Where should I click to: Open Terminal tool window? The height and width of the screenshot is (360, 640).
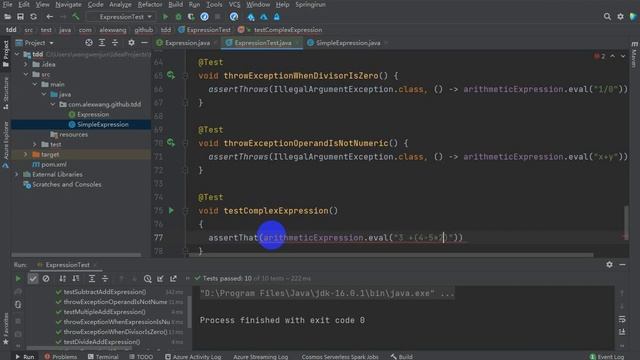tap(103, 356)
